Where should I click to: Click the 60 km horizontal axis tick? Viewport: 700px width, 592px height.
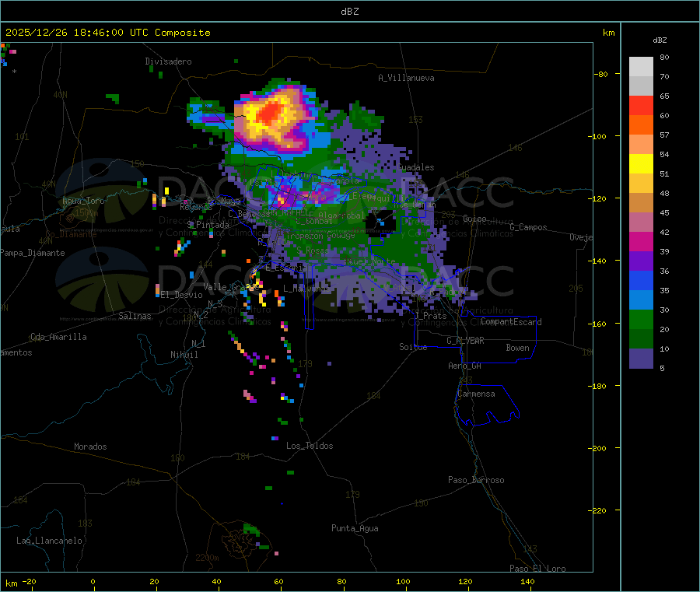[278, 581]
